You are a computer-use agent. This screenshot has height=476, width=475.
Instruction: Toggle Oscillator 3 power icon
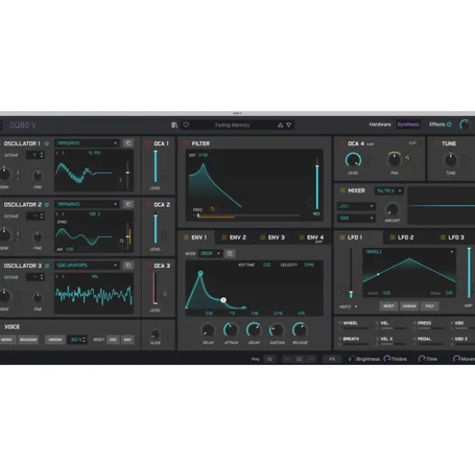click(x=47, y=266)
